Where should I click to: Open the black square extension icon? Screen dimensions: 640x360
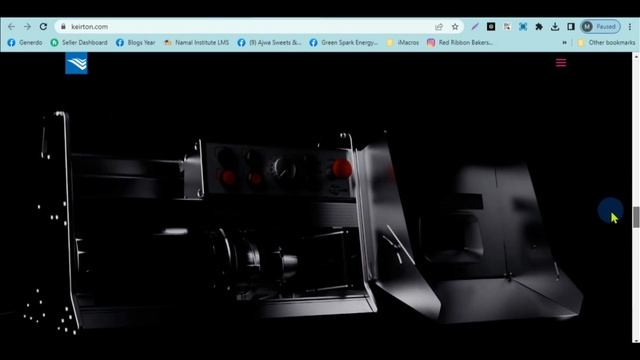tap(491, 27)
